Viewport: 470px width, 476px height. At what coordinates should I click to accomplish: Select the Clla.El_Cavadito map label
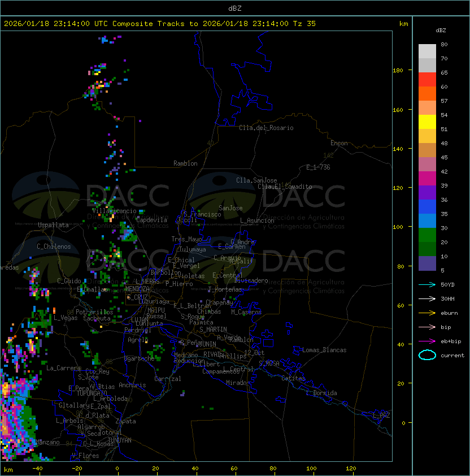point(285,187)
